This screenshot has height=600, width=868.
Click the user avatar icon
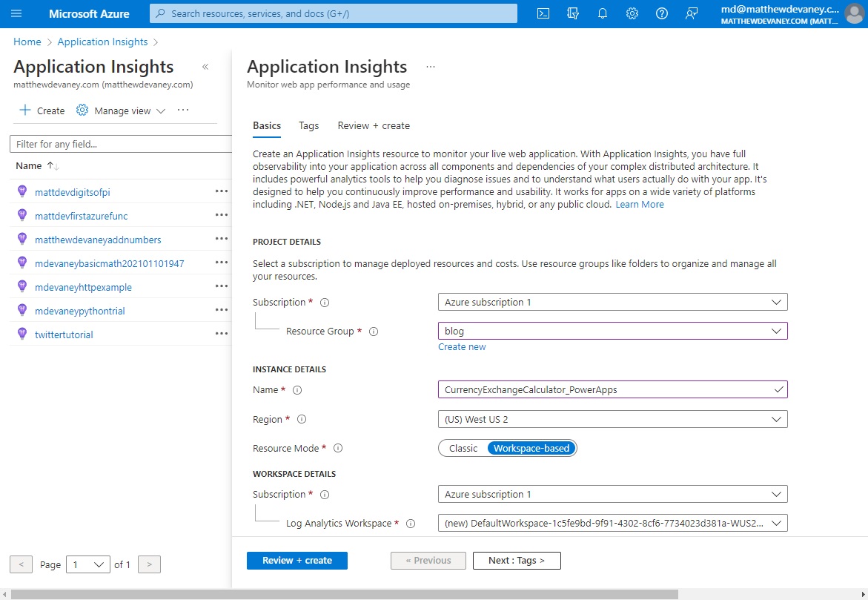[x=852, y=13]
